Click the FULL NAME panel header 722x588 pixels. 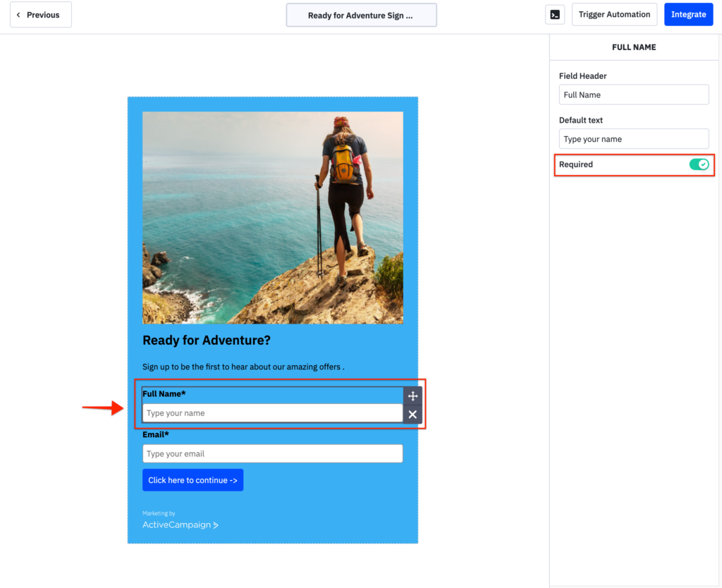pyautogui.click(x=633, y=47)
